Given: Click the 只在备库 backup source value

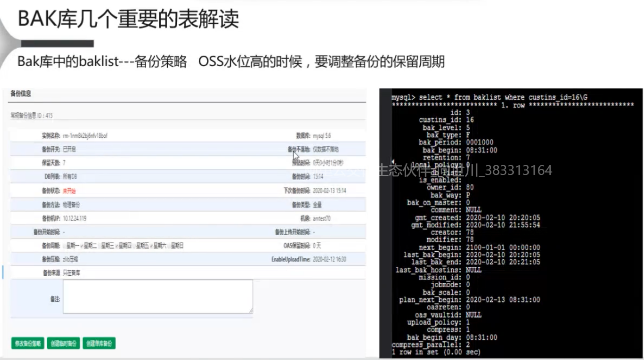Looking at the screenshot, I should (x=71, y=273).
